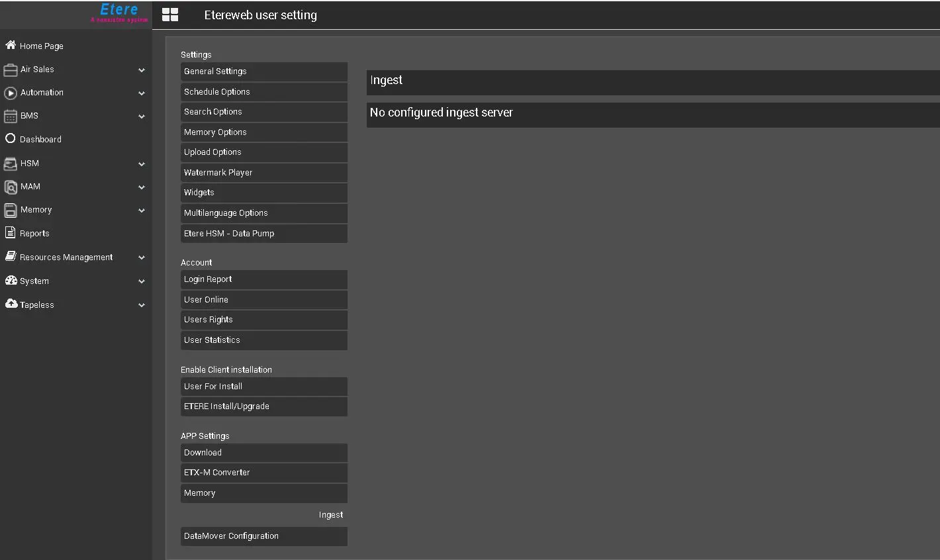The width and height of the screenshot is (940, 560).
Task: Open DataMover Configuration
Action: (263, 536)
